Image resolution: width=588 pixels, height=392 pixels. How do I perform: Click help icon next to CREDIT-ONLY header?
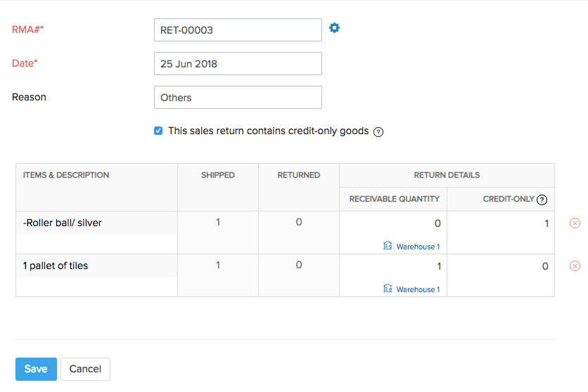pos(542,200)
